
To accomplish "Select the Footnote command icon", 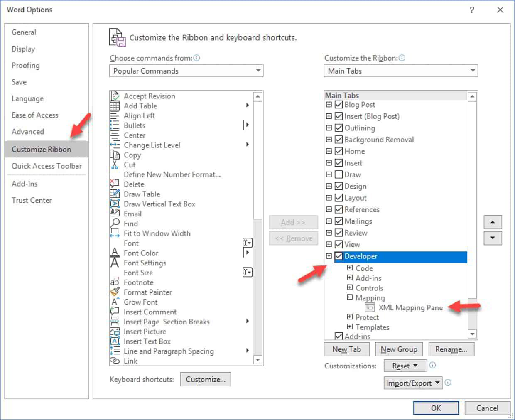I will click(x=114, y=282).
